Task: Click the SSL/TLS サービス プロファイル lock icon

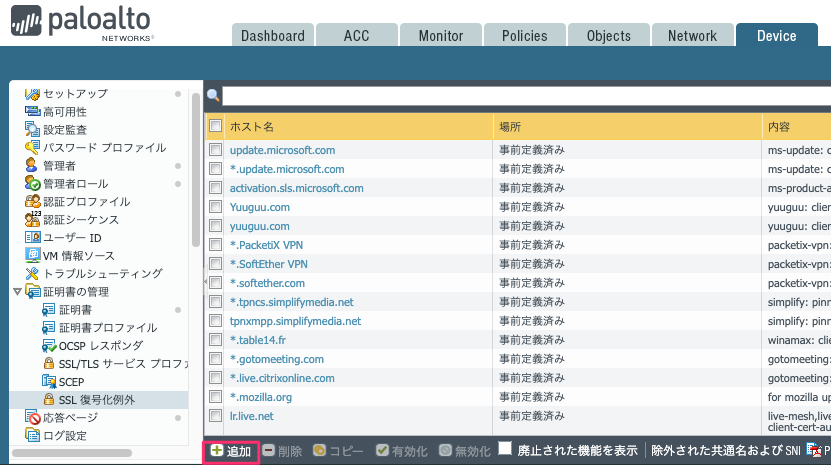Action: point(49,363)
